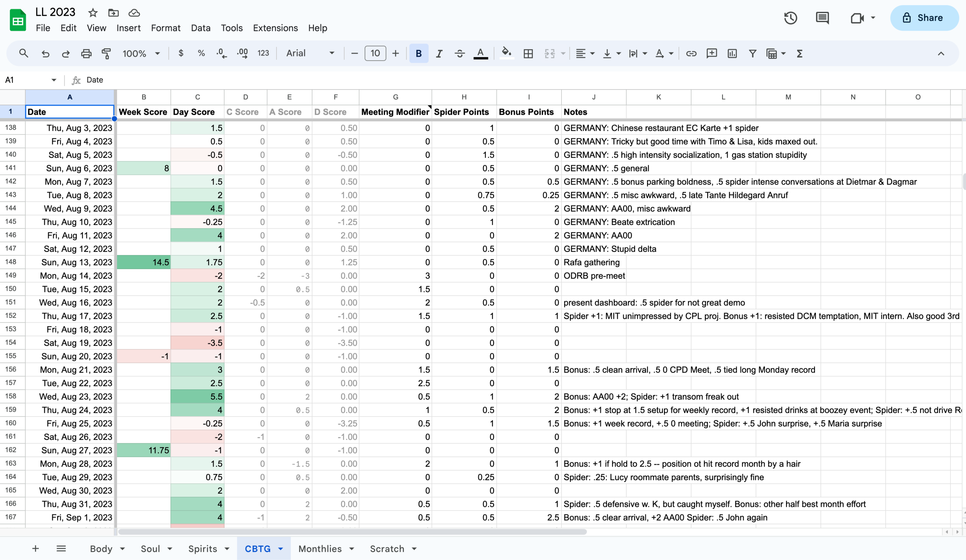The width and height of the screenshot is (966, 560).
Task: Click the Redo icon
Action: click(x=65, y=53)
